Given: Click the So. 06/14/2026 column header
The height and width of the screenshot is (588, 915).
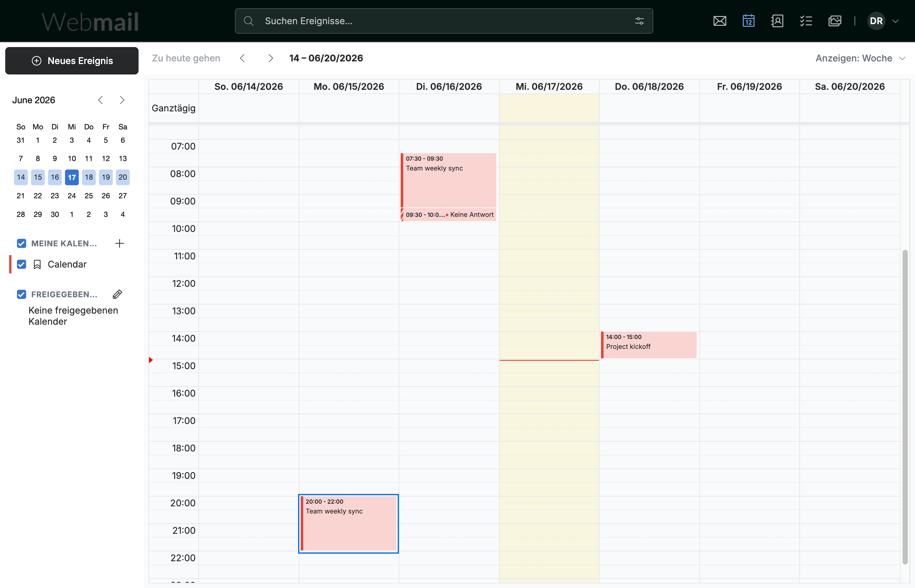Looking at the screenshot, I should [249, 87].
